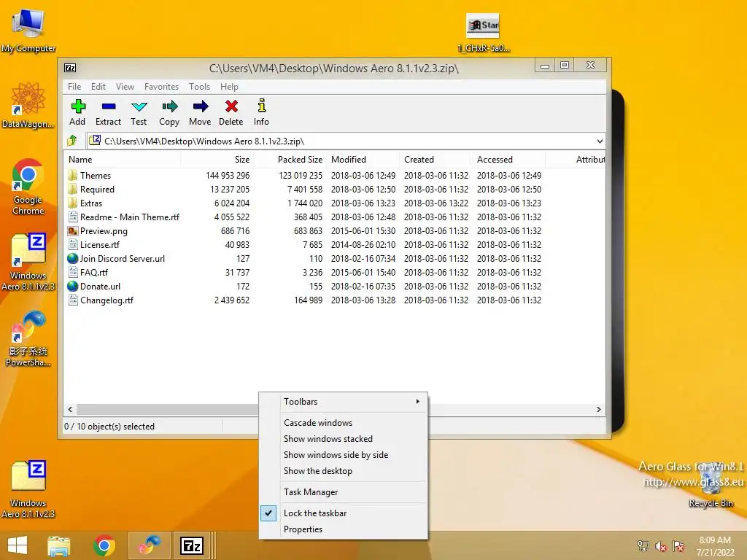
Task: Open the Tools menu
Action: (199, 87)
